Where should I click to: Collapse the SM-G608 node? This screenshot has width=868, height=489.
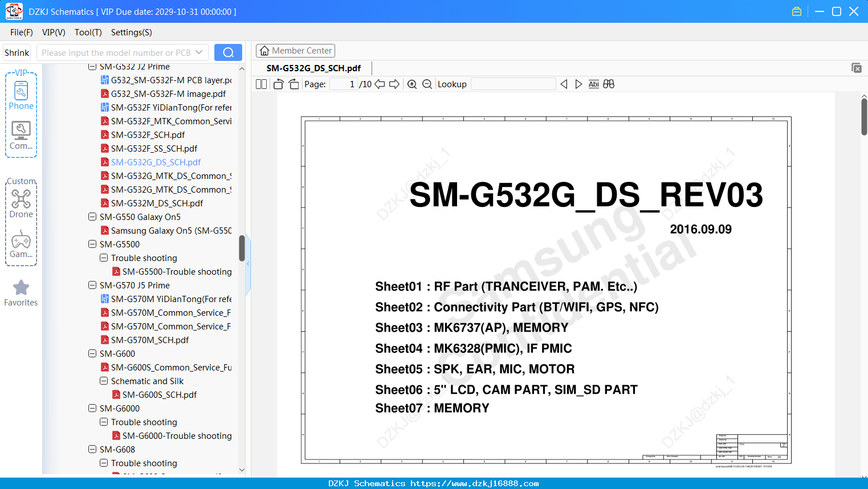pos(92,449)
